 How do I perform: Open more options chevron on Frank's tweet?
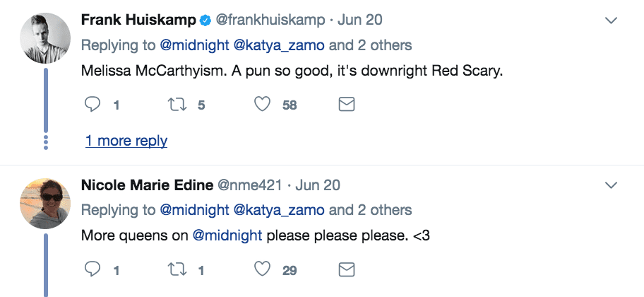612,21
